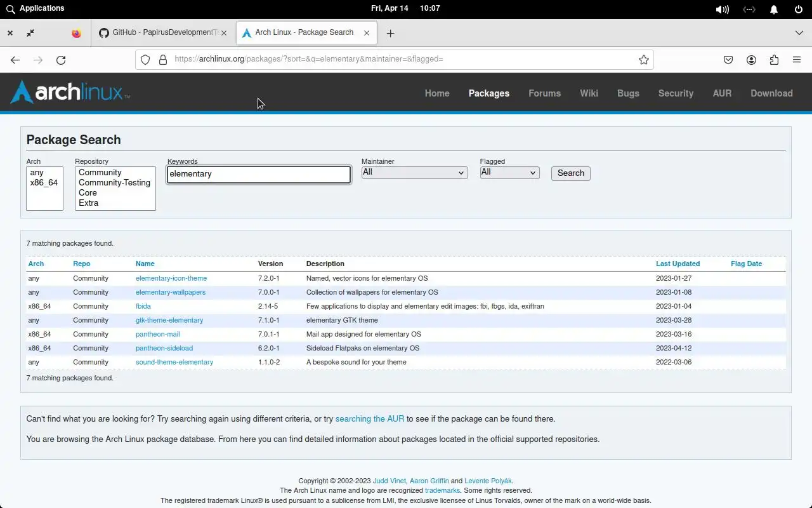The image size is (812, 508).
Task: Open the Firefox hamburger menu
Action: tap(797, 60)
